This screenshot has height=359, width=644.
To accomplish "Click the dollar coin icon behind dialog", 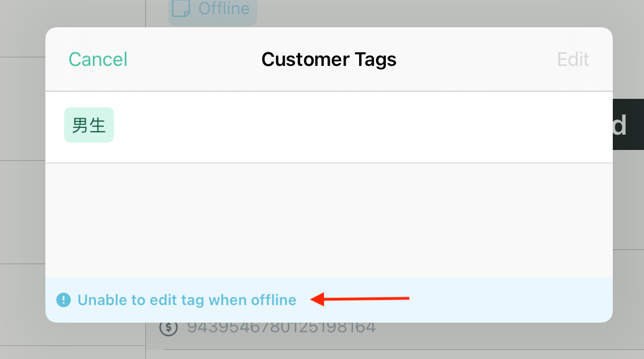I will point(169,329).
